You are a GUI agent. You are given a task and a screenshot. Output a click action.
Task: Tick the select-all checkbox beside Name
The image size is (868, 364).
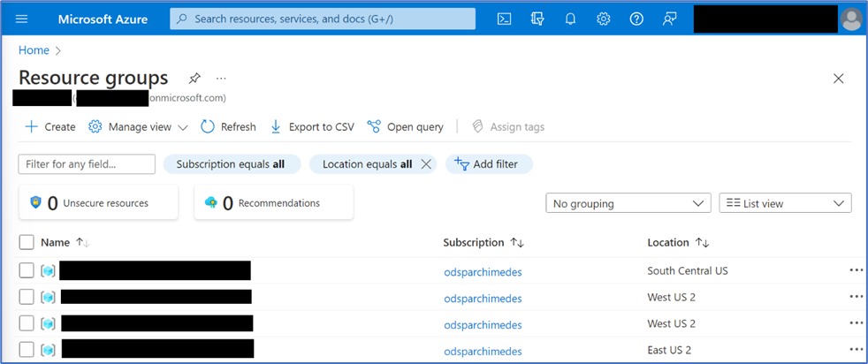point(26,242)
